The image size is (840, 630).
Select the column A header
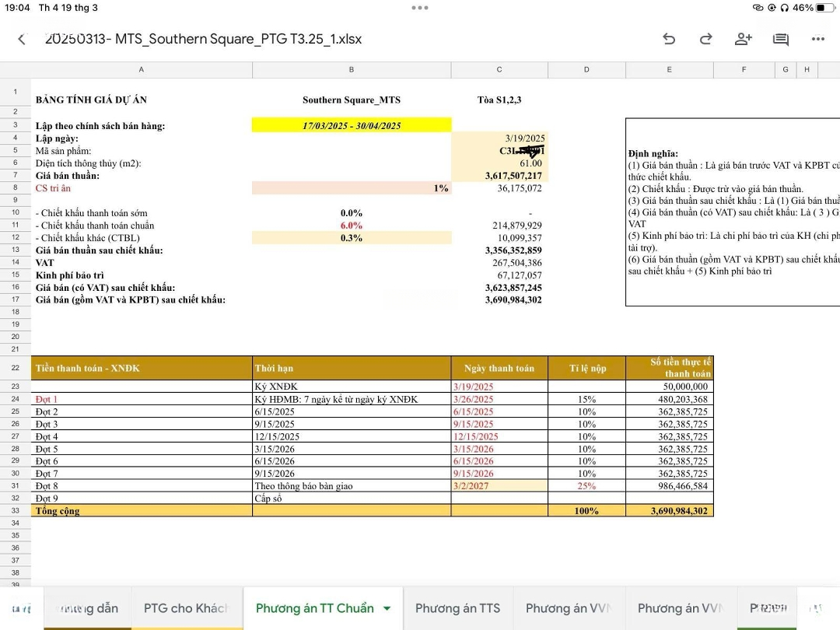tap(141, 70)
